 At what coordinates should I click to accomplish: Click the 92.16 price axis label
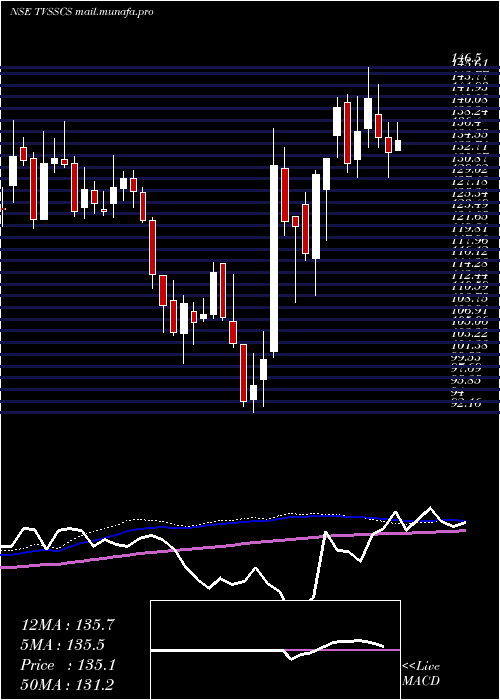point(467,404)
